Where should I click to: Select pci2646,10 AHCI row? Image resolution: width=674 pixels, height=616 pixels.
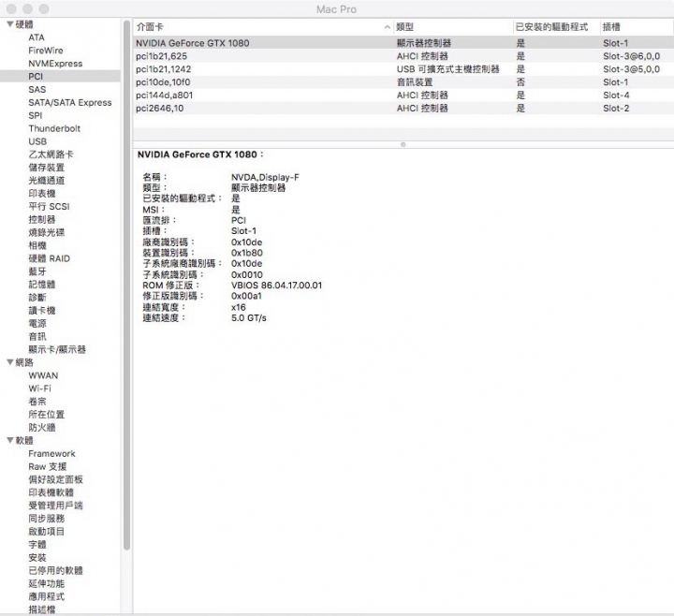[403, 109]
